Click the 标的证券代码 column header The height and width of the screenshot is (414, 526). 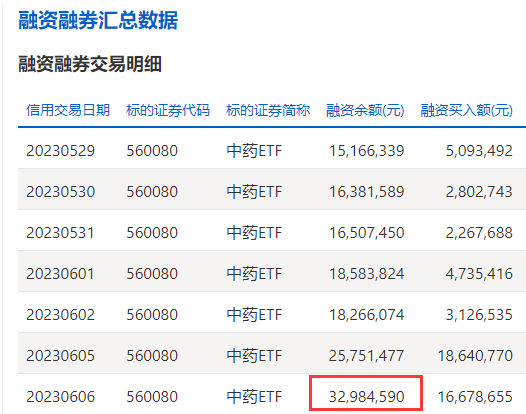coord(168,110)
